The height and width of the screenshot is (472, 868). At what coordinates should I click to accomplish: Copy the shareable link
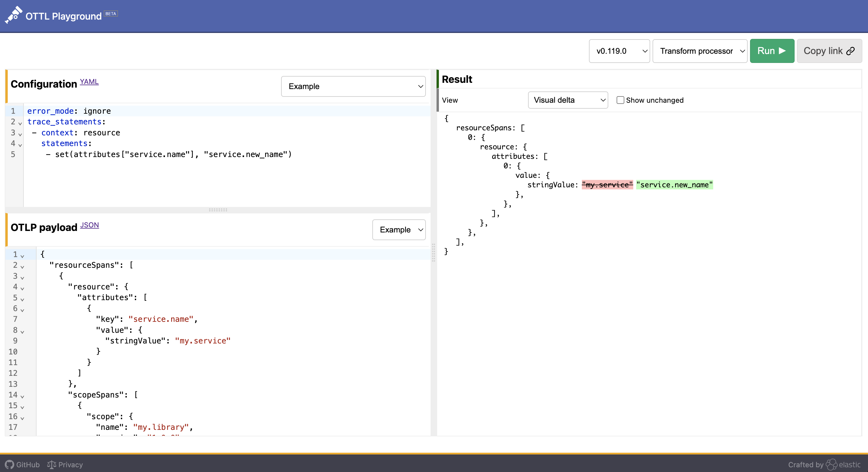click(829, 51)
